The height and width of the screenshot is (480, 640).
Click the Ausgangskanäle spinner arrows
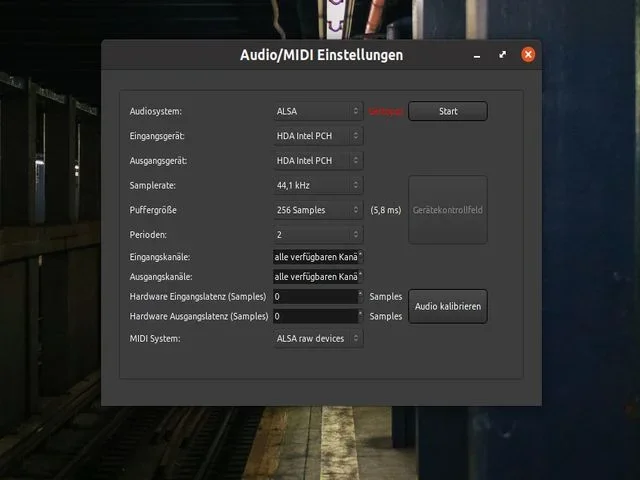coord(360,277)
